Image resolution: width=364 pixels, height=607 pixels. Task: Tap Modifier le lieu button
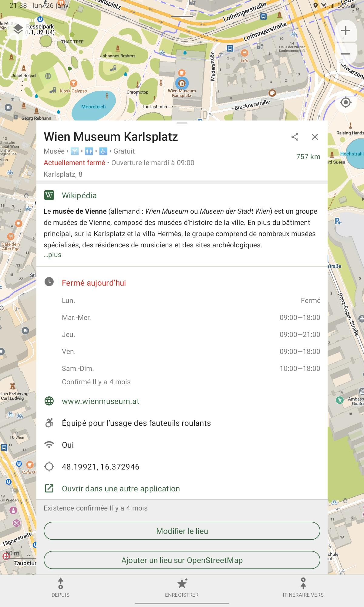(182, 531)
